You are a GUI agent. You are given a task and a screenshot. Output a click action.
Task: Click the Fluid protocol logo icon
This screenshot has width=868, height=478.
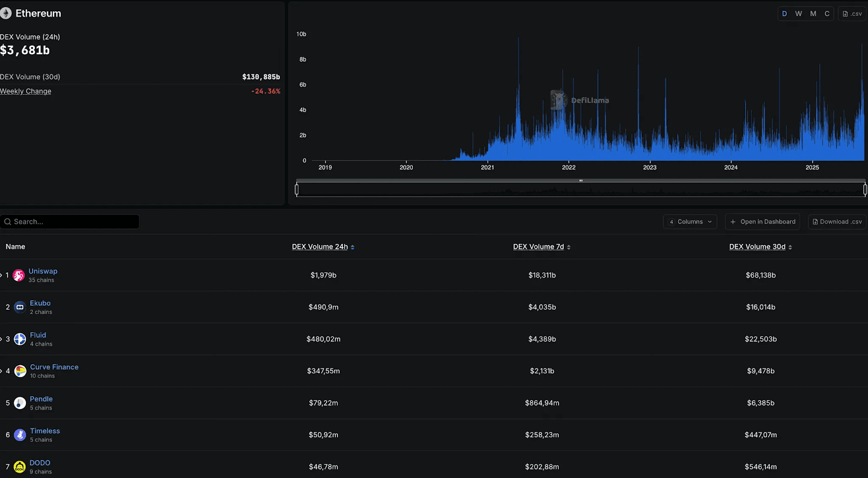[x=20, y=339]
